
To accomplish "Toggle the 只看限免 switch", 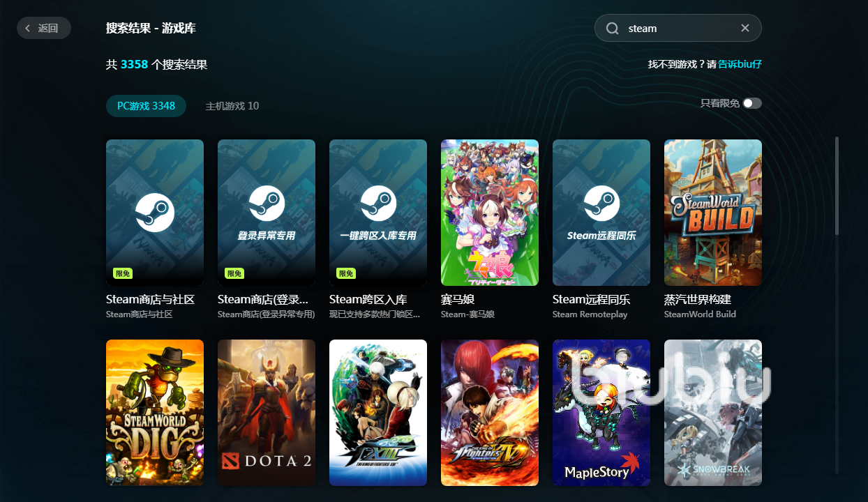I will [x=751, y=103].
